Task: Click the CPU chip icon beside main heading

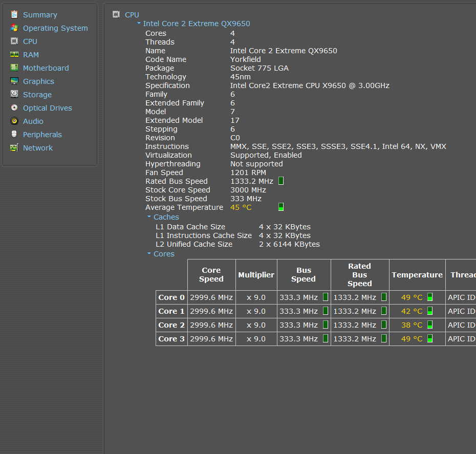Action: click(x=116, y=14)
